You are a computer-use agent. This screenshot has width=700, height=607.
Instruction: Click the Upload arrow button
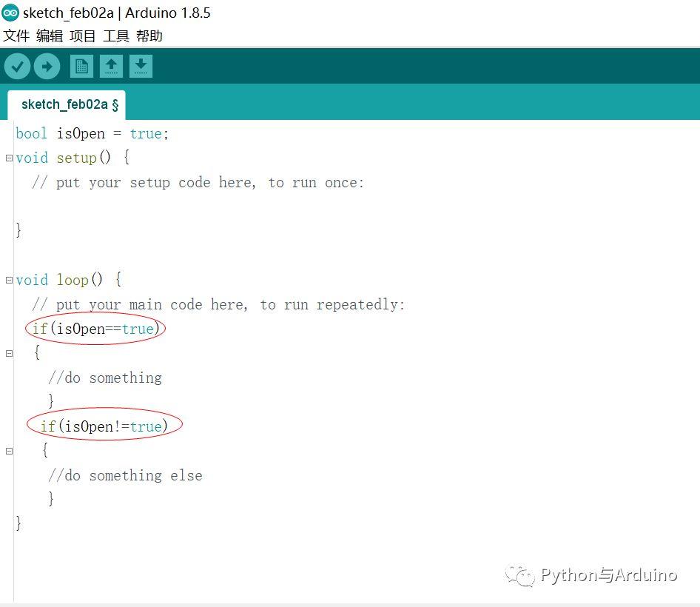(x=47, y=67)
